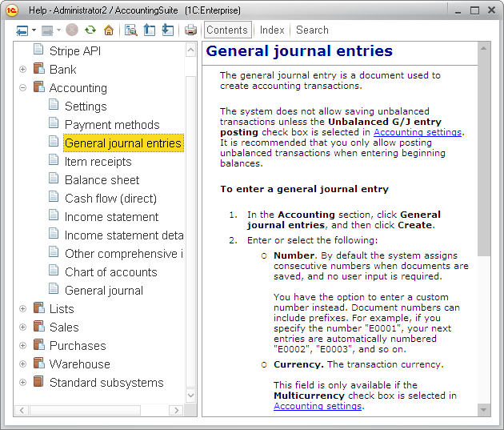Open the Balance sheet topic
This screenshot has width=504, height=430.
102,180
